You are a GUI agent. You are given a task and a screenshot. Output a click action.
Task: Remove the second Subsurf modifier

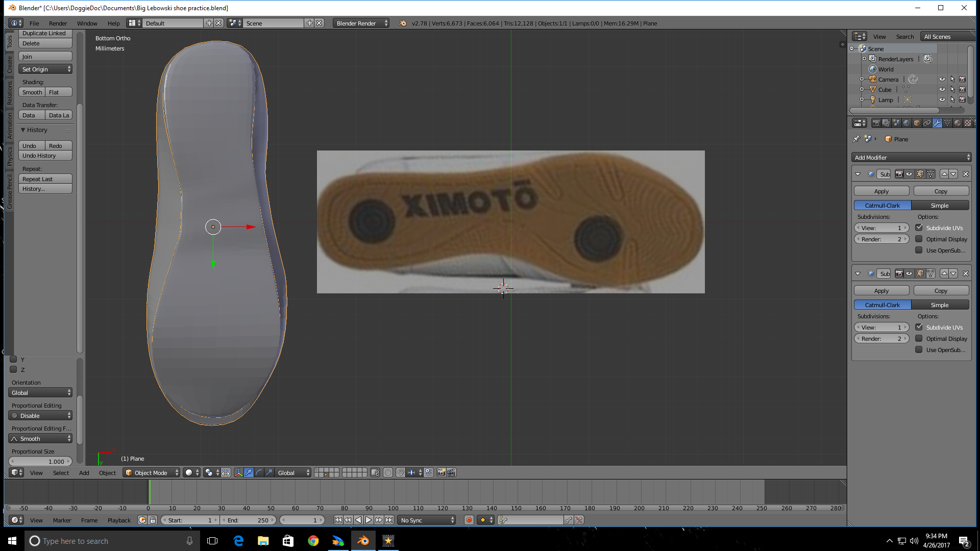(965, 273)
